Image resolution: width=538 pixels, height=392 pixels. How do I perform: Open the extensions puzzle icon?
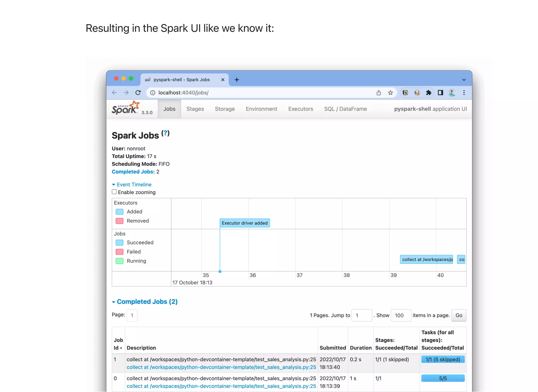point(428,93)
